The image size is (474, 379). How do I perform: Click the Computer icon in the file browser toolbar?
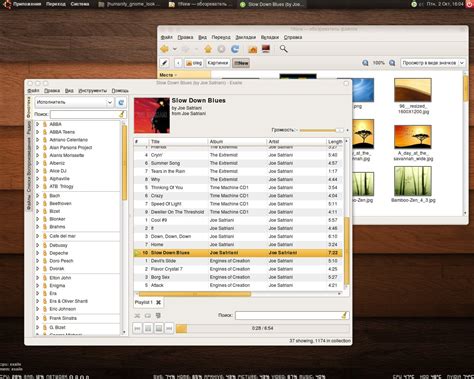click(x=266, y=49)
